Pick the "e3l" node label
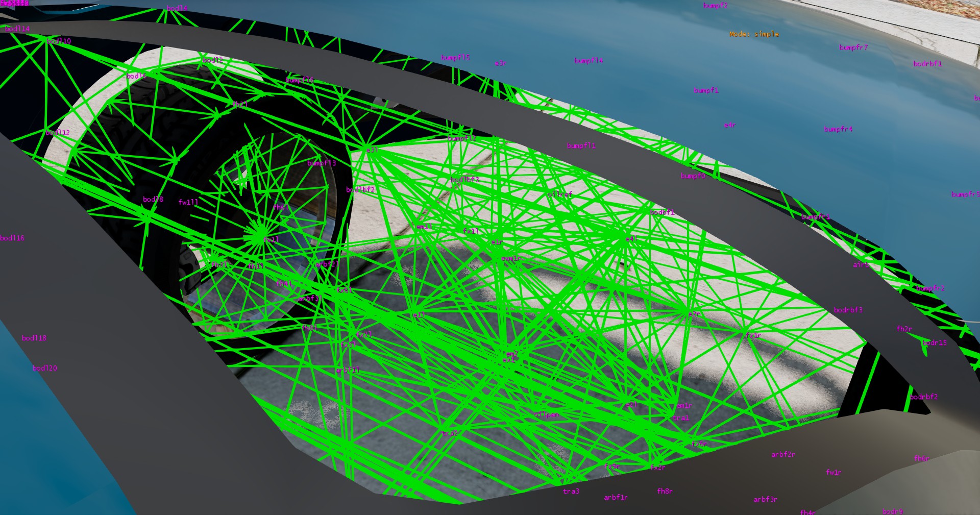980x515 pixels. [x=372, y=150]
